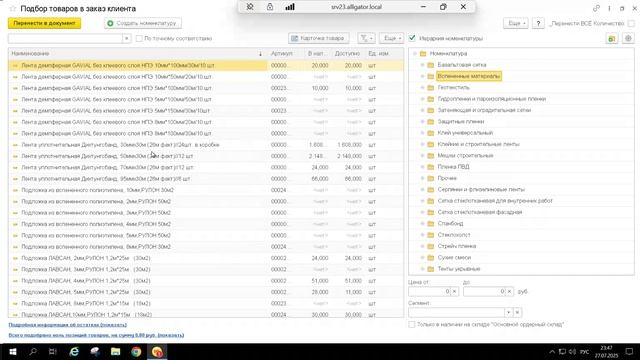Open the volume control in the system tray

pos(572,351)
